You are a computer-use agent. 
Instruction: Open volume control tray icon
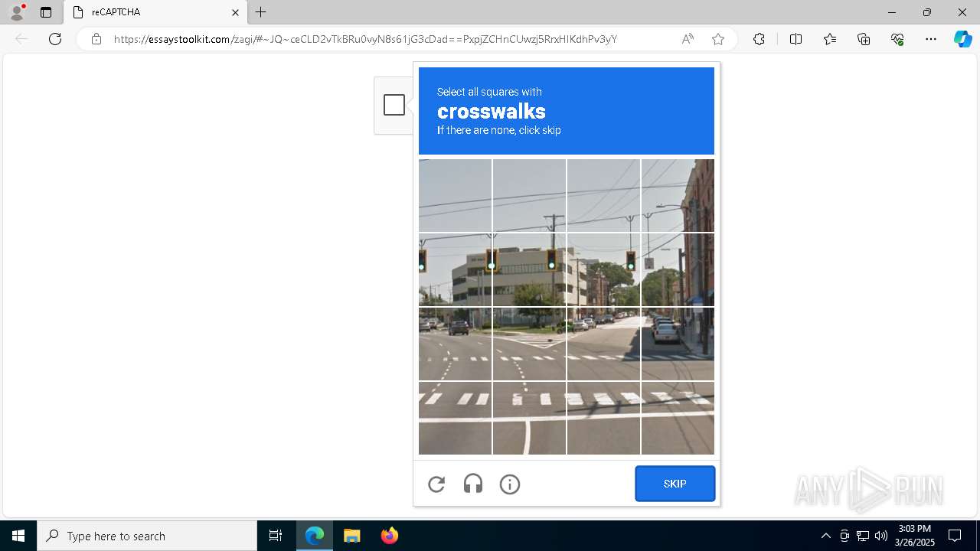pos(881,536)
